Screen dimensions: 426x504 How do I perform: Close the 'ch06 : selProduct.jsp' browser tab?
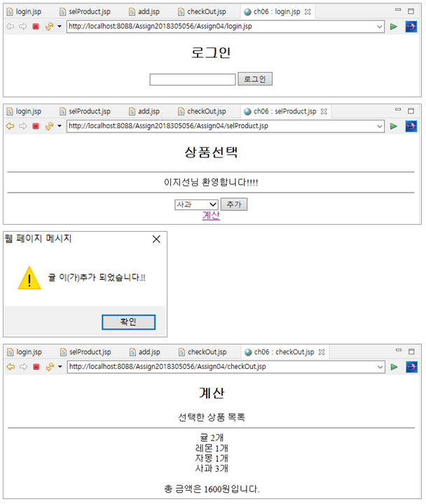pos(324,111)
